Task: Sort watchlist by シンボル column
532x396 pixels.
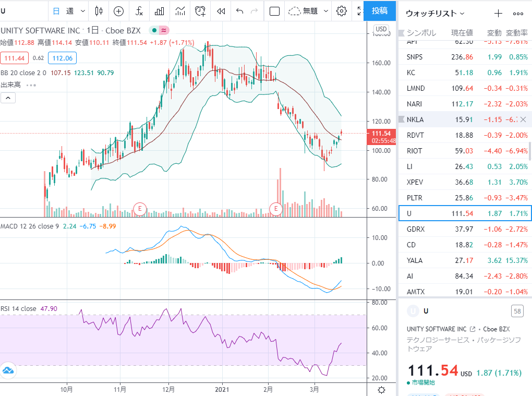Action: (x=421, y=33)
